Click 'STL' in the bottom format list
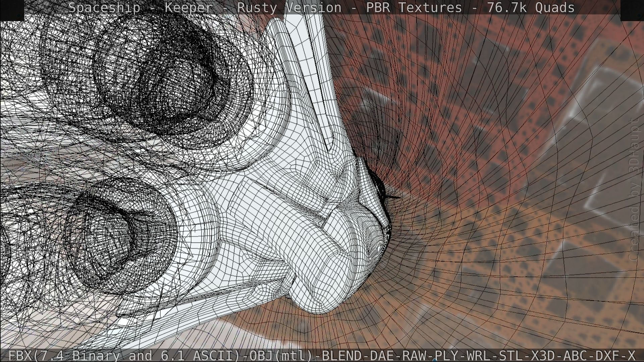The height and width of the screenshot is (362, 644). (512, 355)
